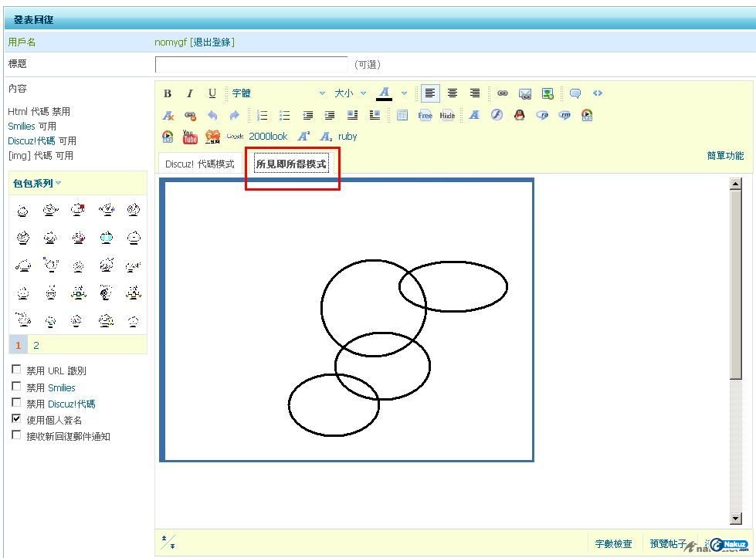Insert Free content tag icon
This screenshot has height=558, width=756.
click(x=425, y=115)
